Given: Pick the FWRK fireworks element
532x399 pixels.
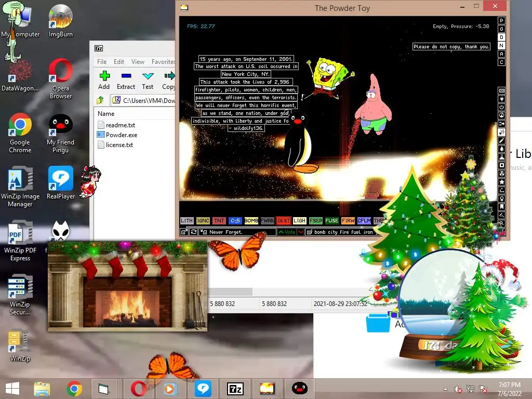Looking at the screenshot, I should tap(268, 220).
